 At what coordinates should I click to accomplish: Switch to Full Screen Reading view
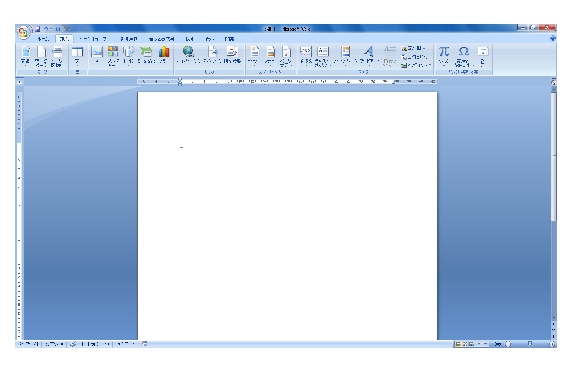pos(465,344)
